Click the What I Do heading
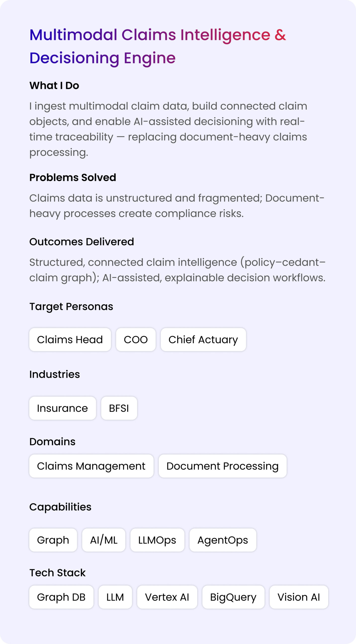This screenshot has width=356, height=644. (54, 86)
